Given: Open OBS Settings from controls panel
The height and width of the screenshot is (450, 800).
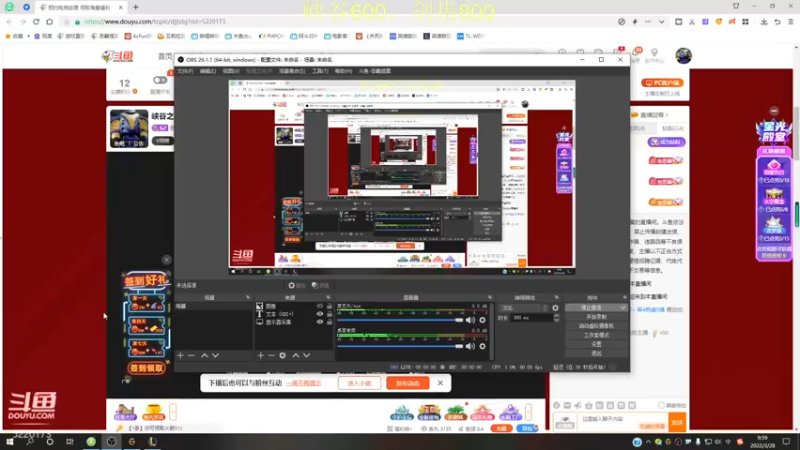Looking at the screenshot, I should (x=596, y=344).
